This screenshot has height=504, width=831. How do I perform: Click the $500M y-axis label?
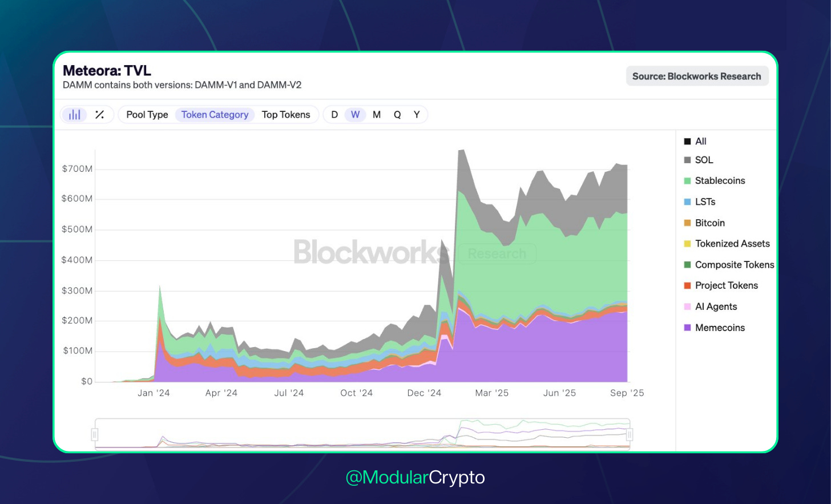tap(77, 229)
